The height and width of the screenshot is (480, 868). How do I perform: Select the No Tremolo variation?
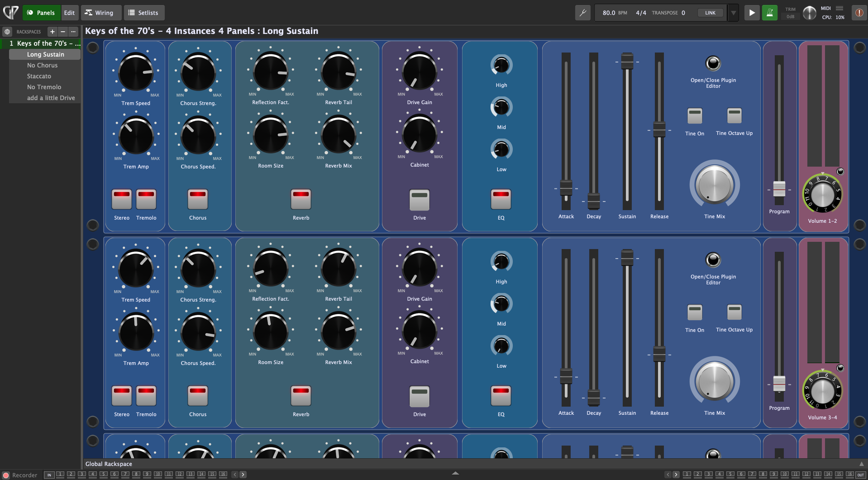point(44,87)
